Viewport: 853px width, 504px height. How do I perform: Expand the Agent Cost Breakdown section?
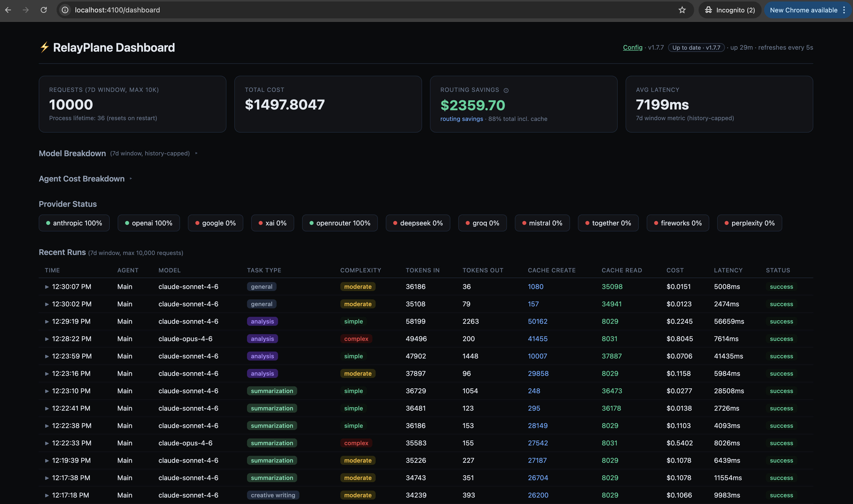(131, 179)
